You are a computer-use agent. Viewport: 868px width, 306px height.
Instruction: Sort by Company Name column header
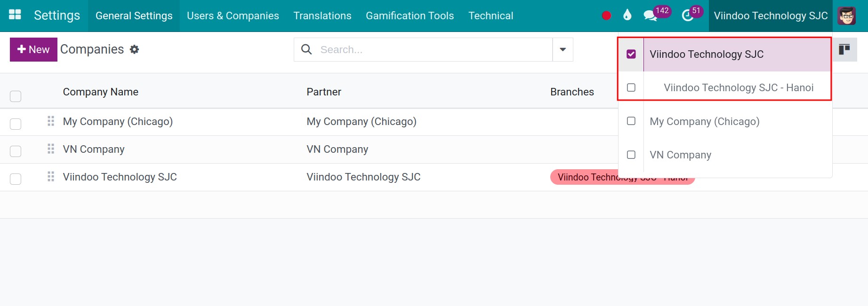coord(101,92)
